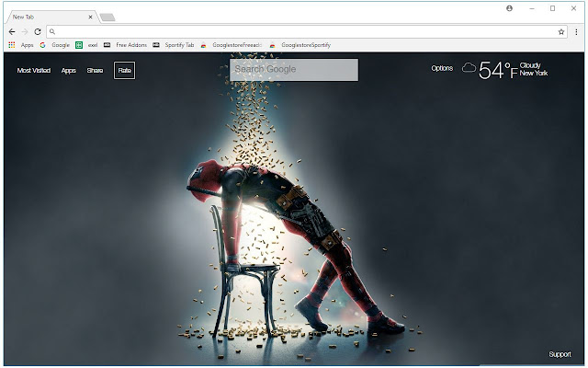
Task: Open the GooglestoreSportify bookmark
Action: click(300, 45)
